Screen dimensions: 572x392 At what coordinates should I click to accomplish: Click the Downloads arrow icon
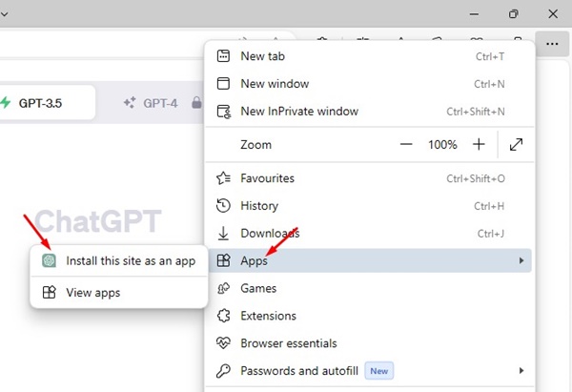[223, 234]
